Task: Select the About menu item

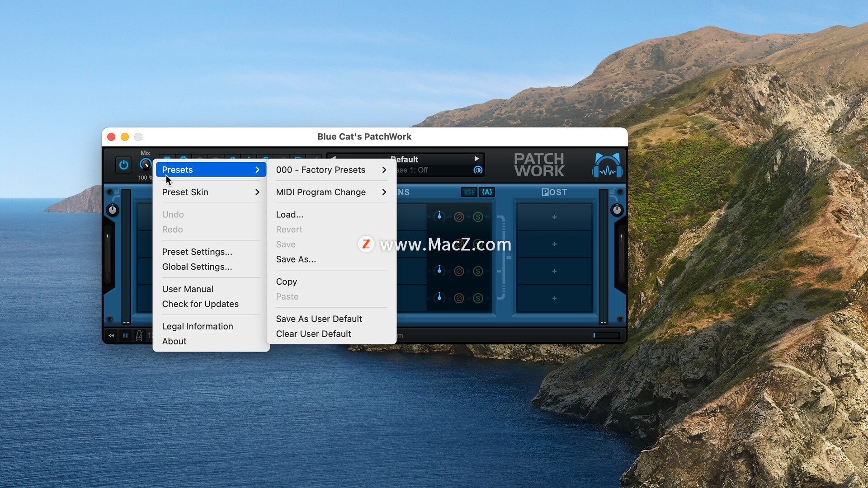Action: [x=211, y=341]
